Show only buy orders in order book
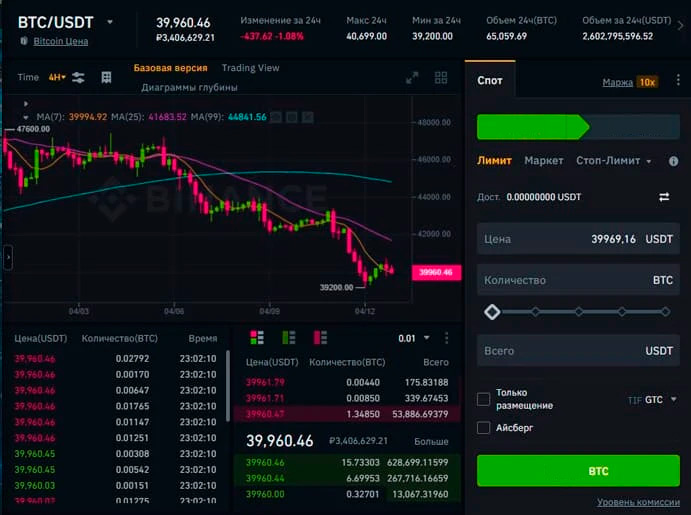 pos(288,337)
